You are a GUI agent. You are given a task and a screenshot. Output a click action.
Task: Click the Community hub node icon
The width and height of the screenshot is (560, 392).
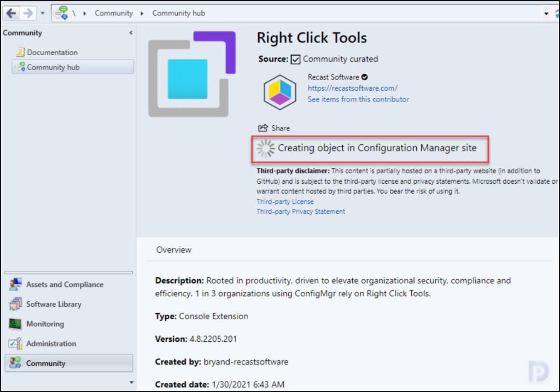[x=20, y=67]
